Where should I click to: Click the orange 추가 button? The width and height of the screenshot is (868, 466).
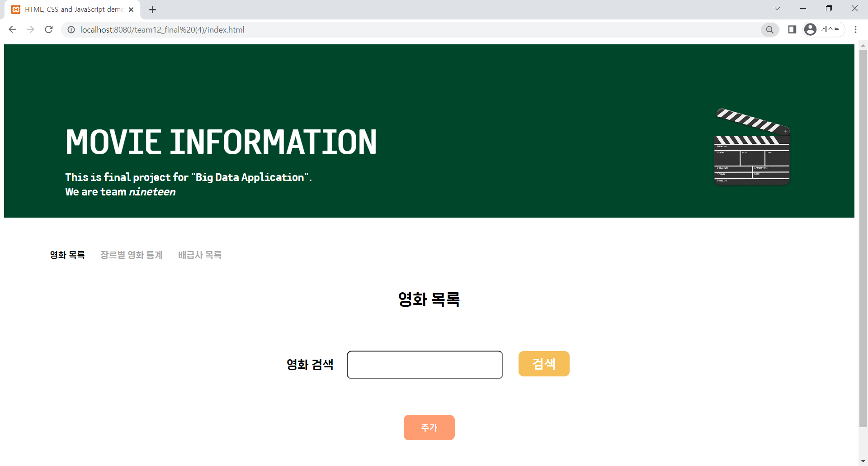click(x=429, y=428)
